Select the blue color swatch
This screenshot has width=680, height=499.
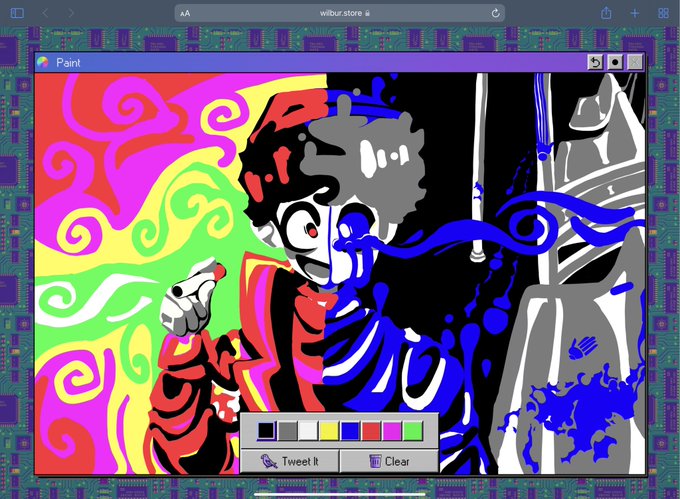tap(350, 431)
